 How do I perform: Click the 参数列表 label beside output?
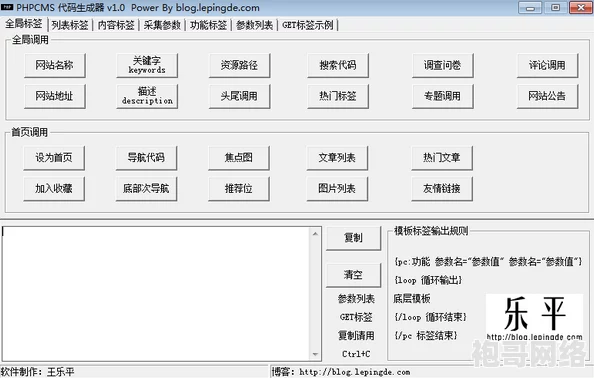(356, 299)
